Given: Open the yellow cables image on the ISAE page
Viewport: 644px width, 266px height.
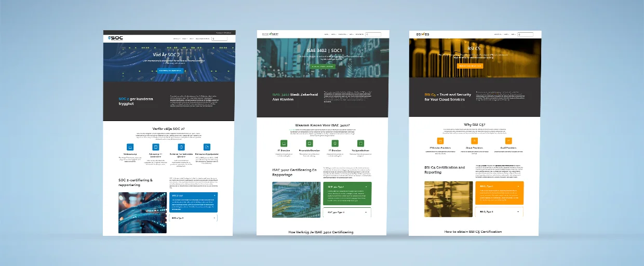Looking at the screenshot, I should (296, 199).
